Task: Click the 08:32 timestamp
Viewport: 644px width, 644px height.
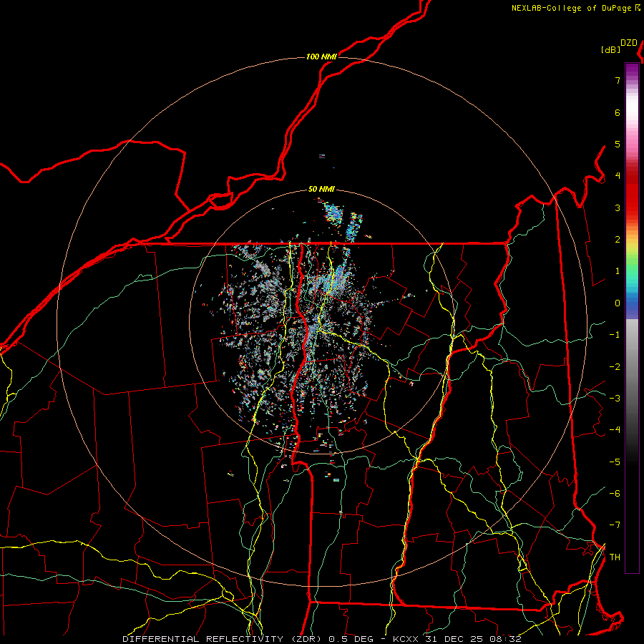Action: [505, 639]
